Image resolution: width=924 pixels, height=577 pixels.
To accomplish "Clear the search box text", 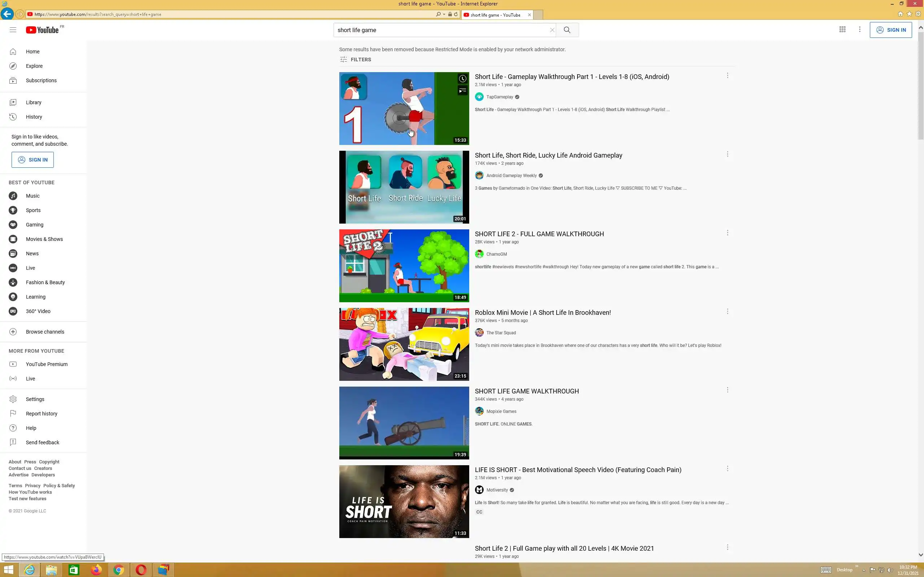I will tap(552, 30).
